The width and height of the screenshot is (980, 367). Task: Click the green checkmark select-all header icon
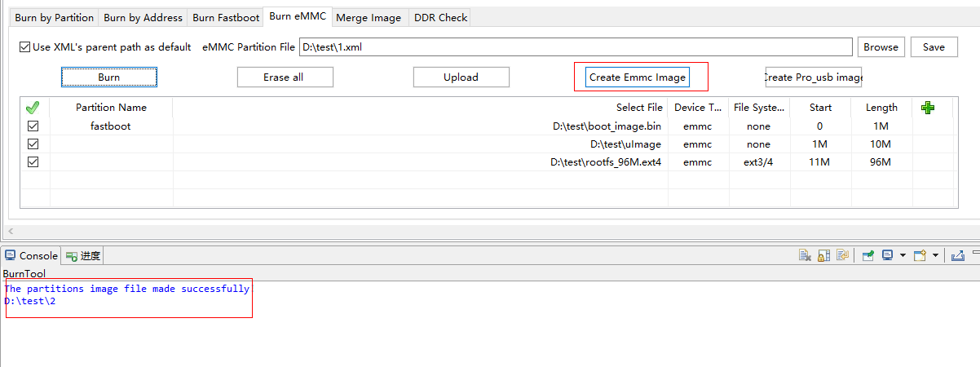33,108
